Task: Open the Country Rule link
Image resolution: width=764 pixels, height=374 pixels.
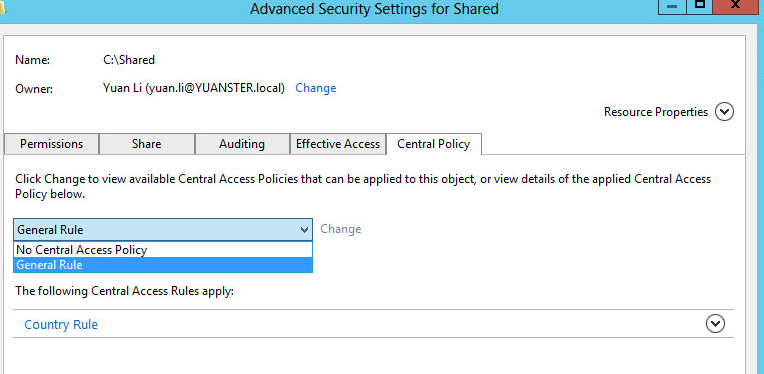Action: pos(61,325)
